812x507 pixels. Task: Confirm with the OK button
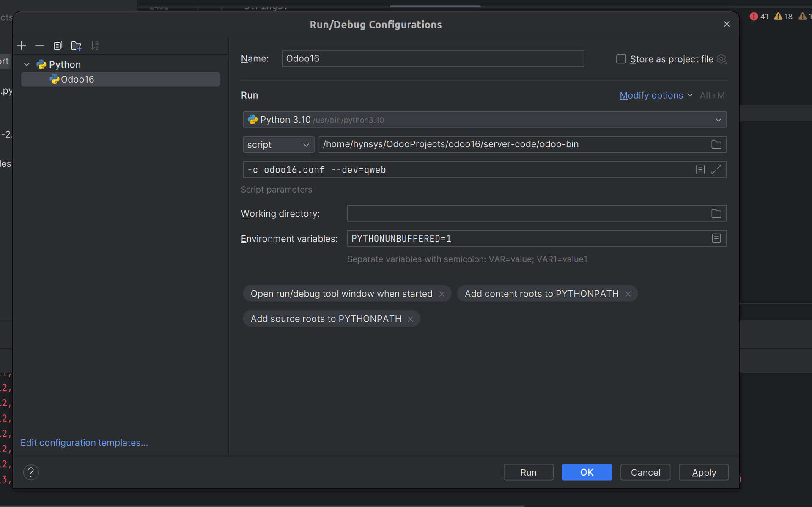coord(587,472)
